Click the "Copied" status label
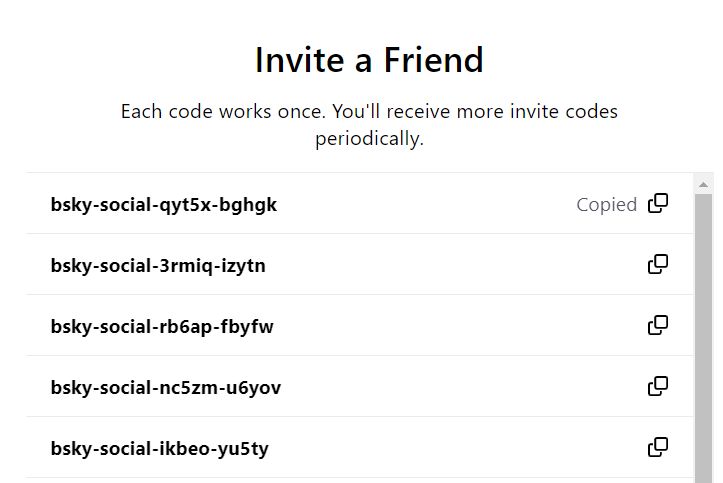Viewport: 723px width, 483px height. pyautogui.click(x=606, y=205)
